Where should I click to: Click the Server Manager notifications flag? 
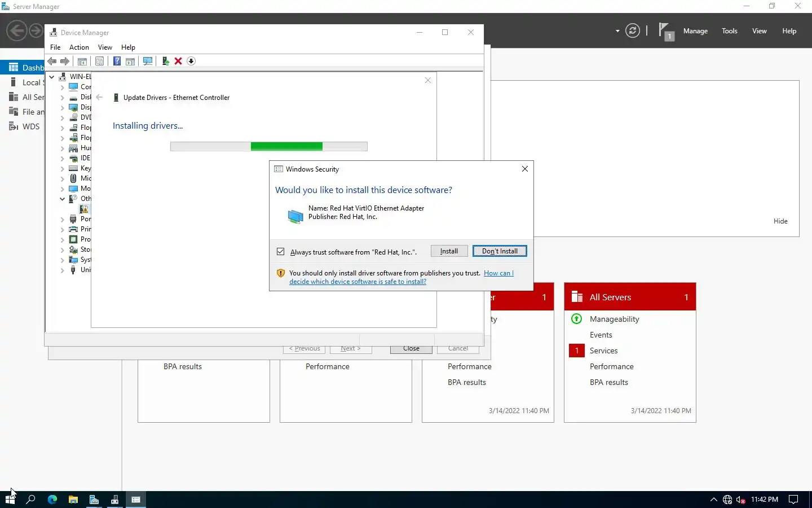[665, 31]
